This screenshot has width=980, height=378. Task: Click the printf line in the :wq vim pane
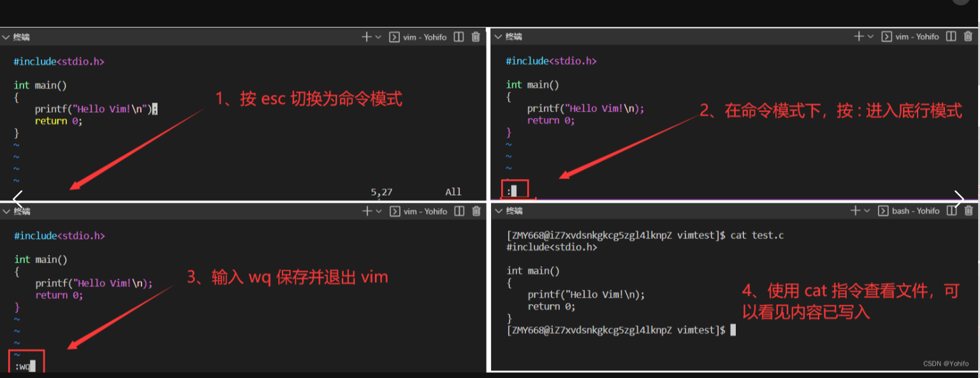coord(94,284)
